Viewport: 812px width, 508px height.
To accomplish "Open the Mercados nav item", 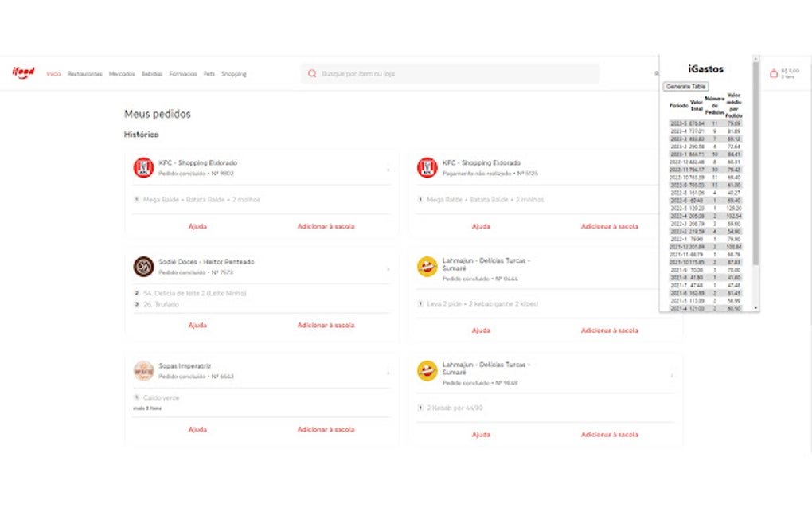I will pyautogui.click(x=122, y=74).
